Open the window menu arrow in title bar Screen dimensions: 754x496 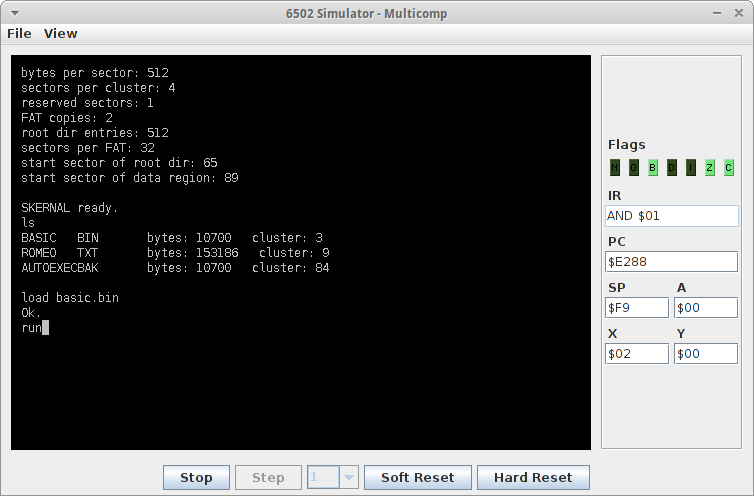14,11
